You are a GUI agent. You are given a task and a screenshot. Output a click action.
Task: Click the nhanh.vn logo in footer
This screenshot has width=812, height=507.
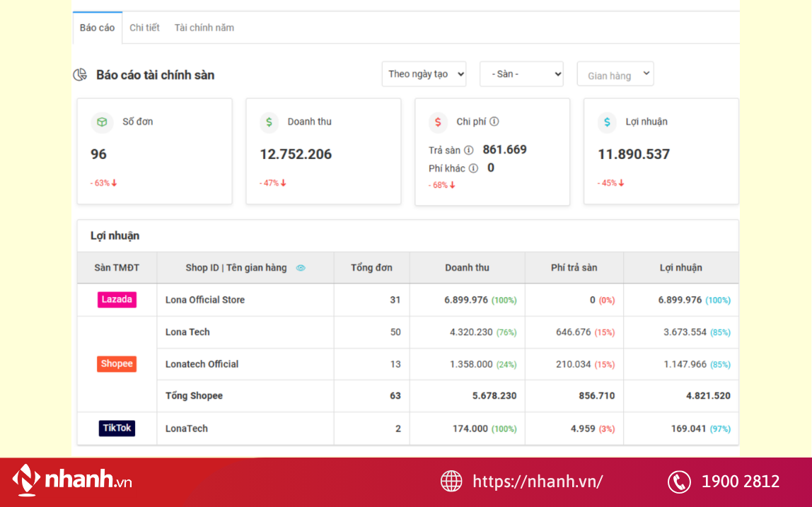(x=72, y=480)
